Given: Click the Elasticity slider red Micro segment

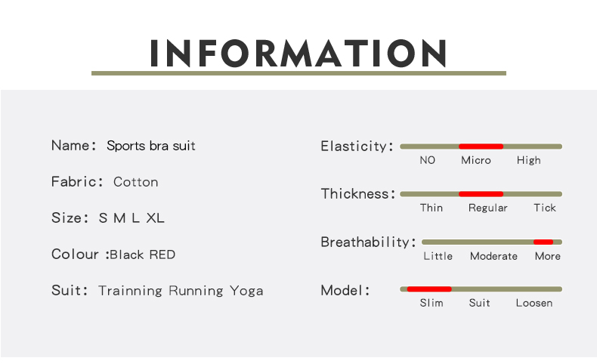Looking at the screenshot, I should [x=481, y=147].
